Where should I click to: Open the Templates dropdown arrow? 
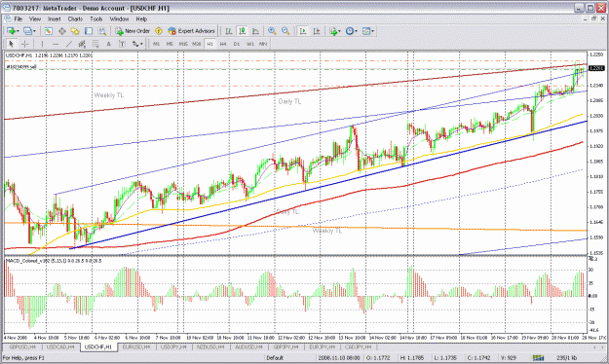pos(373,31)
